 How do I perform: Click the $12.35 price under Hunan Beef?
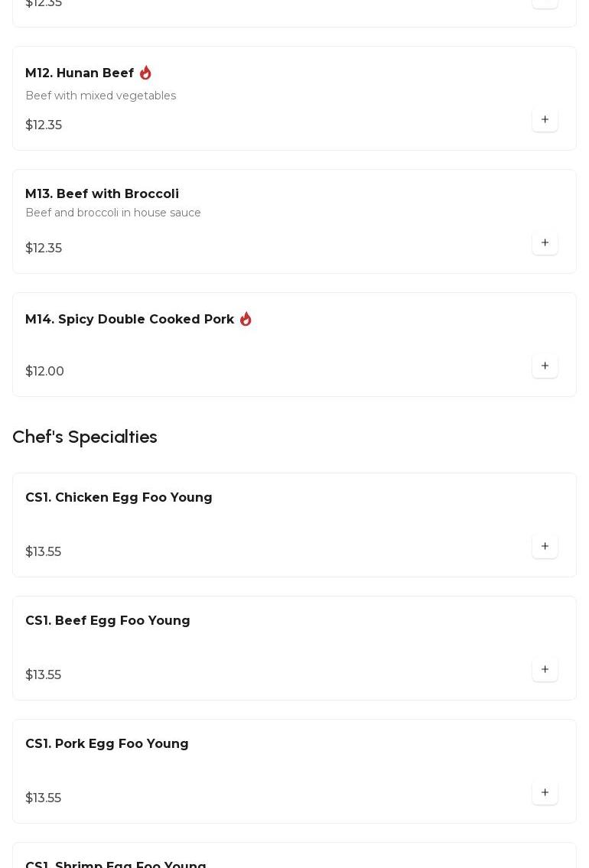pos(44,125)
